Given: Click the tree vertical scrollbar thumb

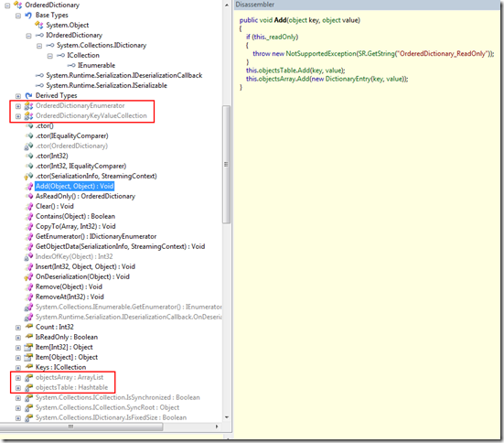Looking at the screenshot, I should (226, 164).
